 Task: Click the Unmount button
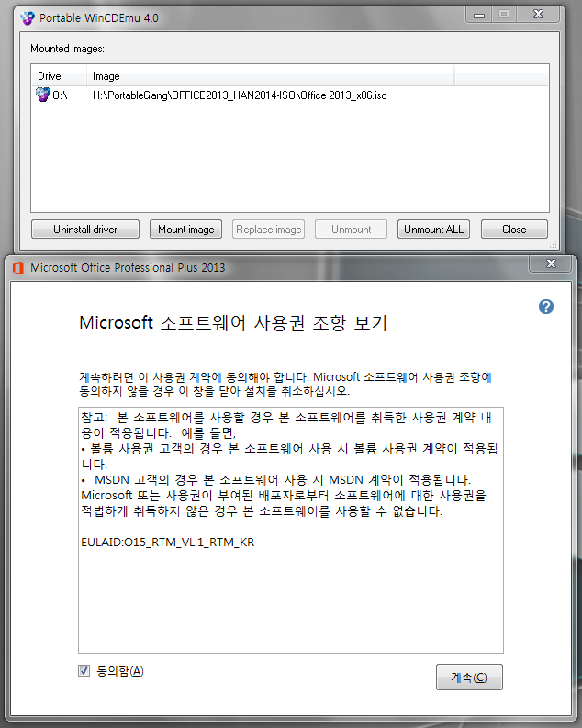point(351,230)
